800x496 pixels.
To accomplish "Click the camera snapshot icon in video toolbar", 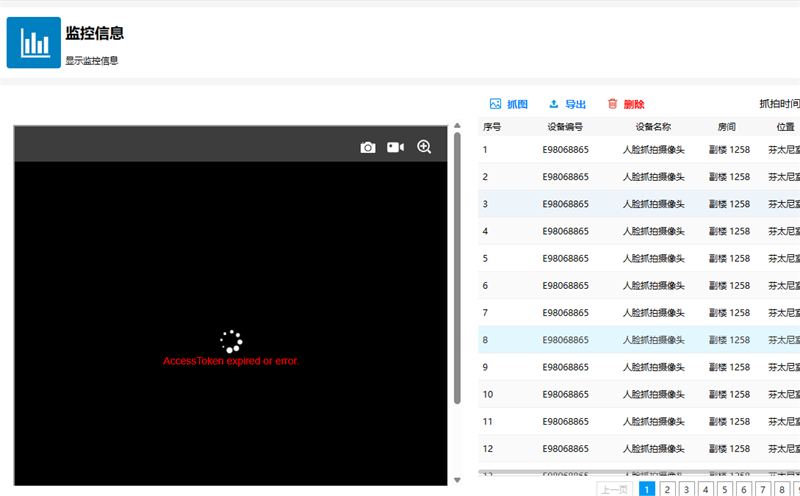I will 368,147.
